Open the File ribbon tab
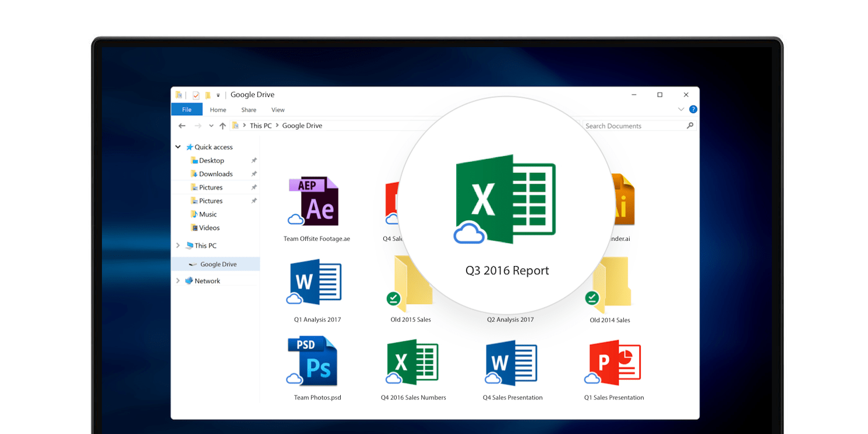 tap(186, 110)
